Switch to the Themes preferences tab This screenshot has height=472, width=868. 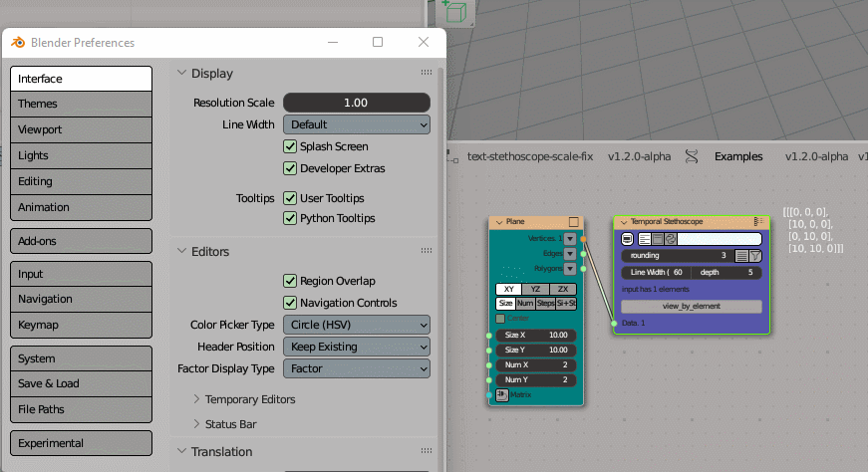[81, 104]
